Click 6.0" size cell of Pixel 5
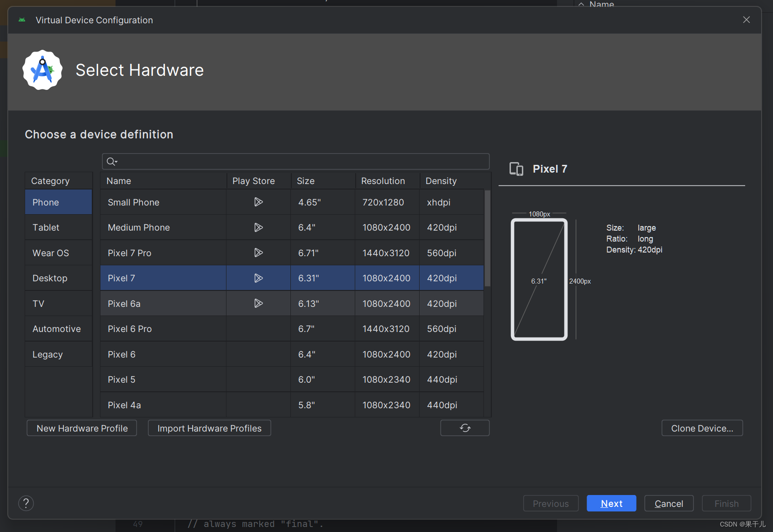Viewport: 773px width, 532px height. point(323,379)
